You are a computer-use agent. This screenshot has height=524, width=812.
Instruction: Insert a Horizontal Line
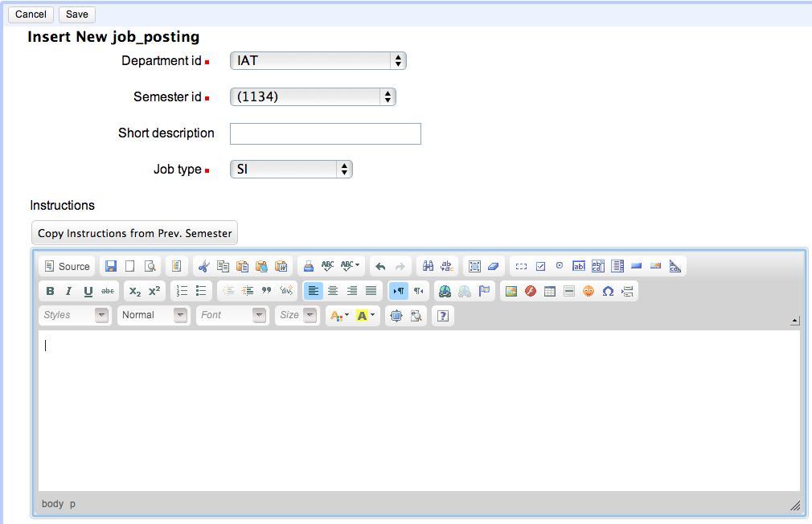569,291
